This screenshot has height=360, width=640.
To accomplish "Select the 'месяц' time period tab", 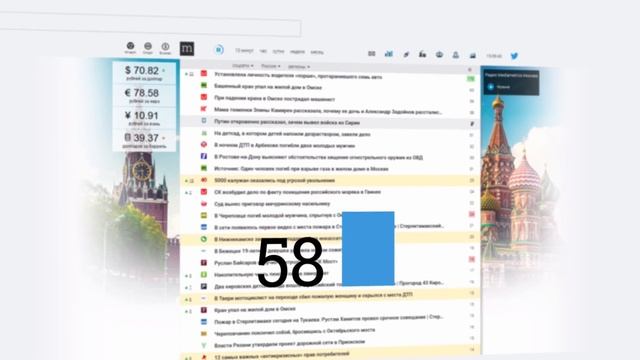I will coord(317,52).
